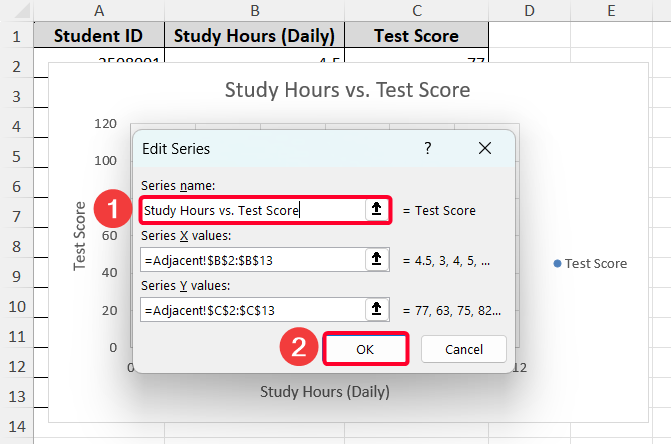Open help with the question mark button
This screenshot has height=444, width=671.
tap(428, 148)
